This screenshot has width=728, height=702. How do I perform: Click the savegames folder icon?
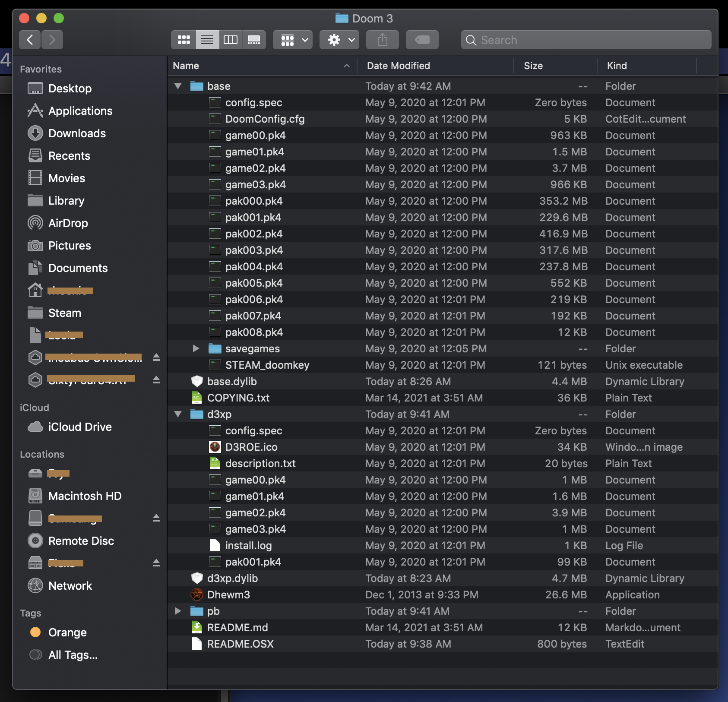pos(215,348)
